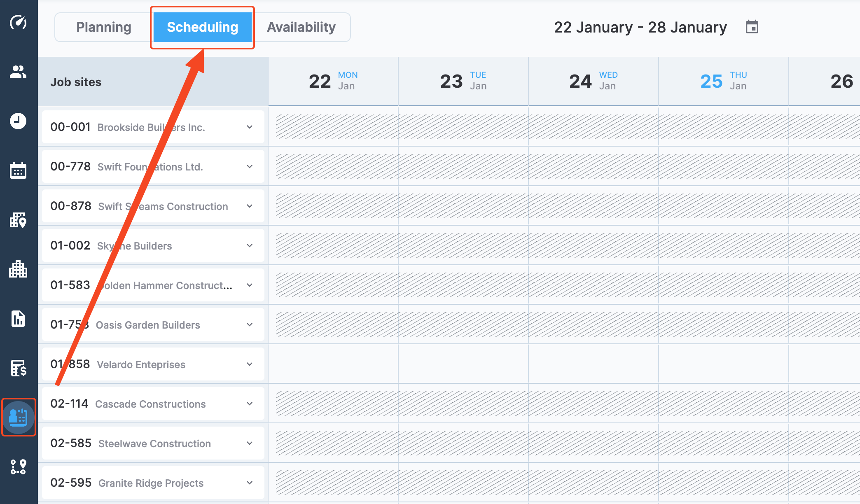
Task: Select the Scheduling tab
Action: [202, 27]
